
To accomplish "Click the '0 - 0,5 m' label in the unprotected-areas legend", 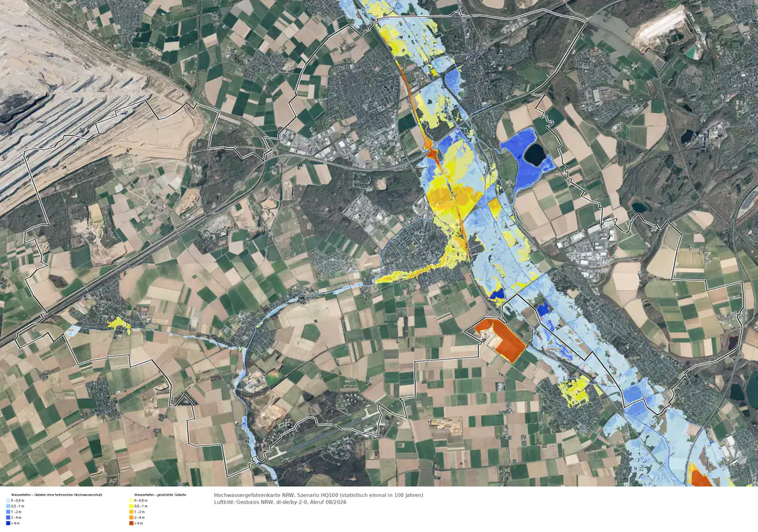I will pyautogui.click(x=17, y=500).
